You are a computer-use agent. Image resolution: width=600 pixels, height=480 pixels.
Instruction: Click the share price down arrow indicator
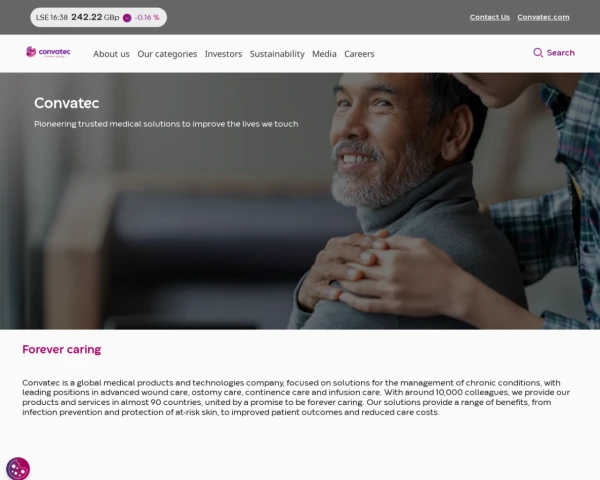tap(127, 18)
